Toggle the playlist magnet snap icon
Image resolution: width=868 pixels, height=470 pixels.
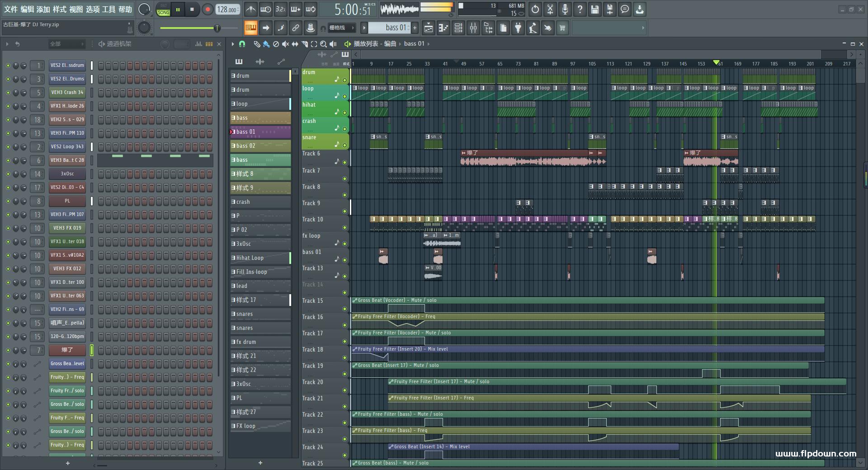[x=242, y=44]
